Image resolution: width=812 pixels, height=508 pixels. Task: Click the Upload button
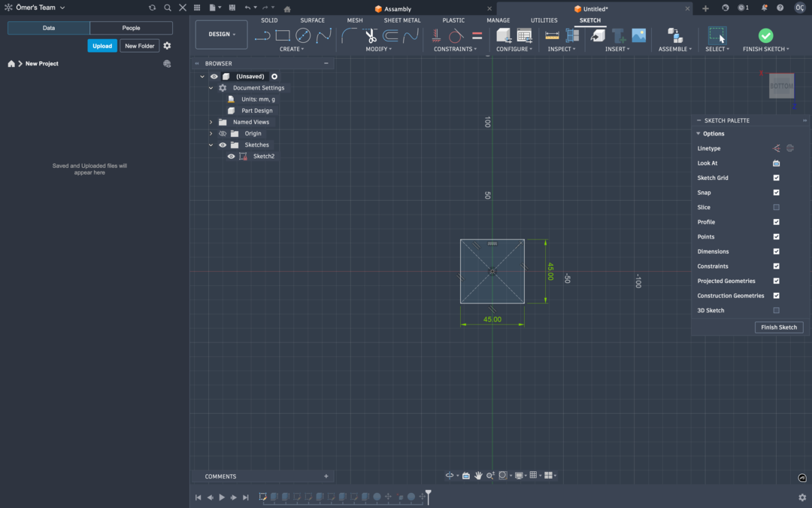[x=102, y=46]
